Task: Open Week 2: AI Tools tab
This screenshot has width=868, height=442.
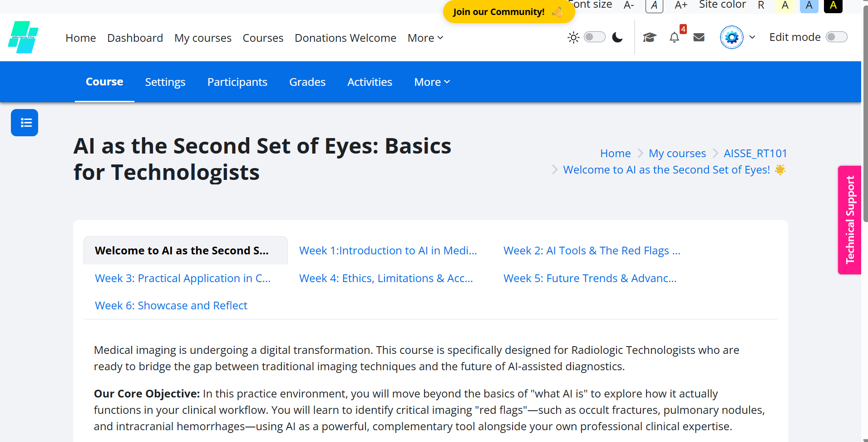Action: pos(592,250)
